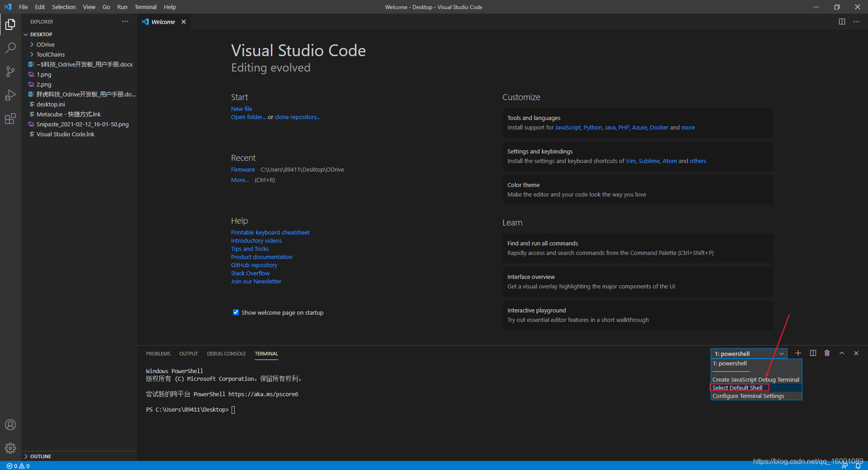Screen dimensions: 868x470
Task: Click the VS Code logo in title bar
Action: [8, 7]
